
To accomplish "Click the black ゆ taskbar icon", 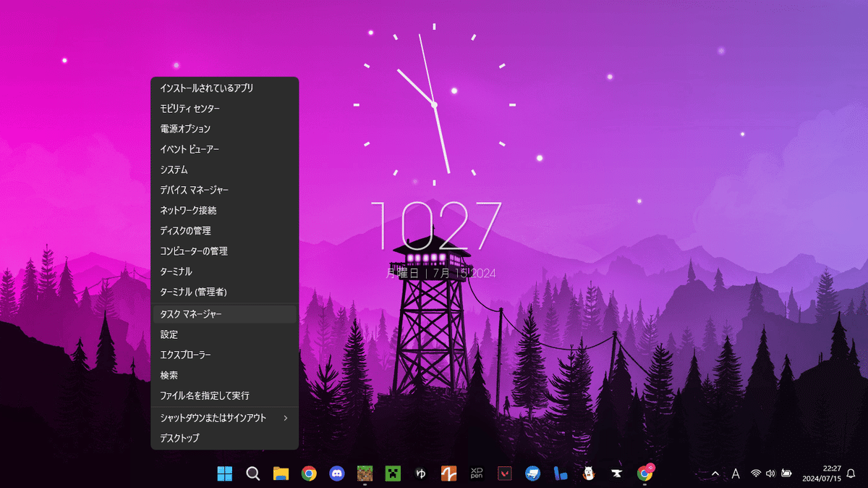I will tap(420, 474).
